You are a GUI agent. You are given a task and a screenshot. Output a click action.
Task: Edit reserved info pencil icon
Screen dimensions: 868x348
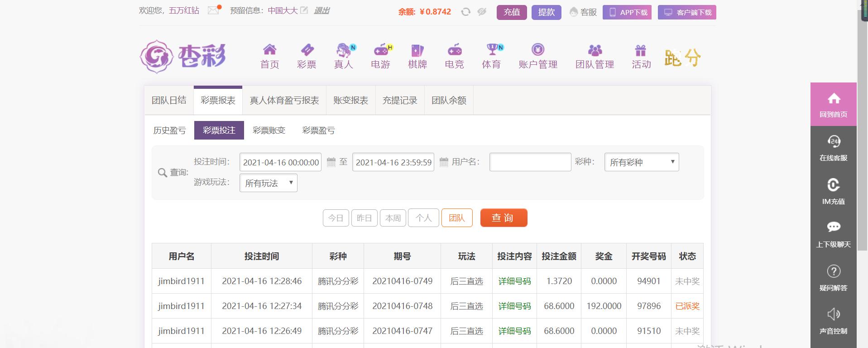point(304,10)
